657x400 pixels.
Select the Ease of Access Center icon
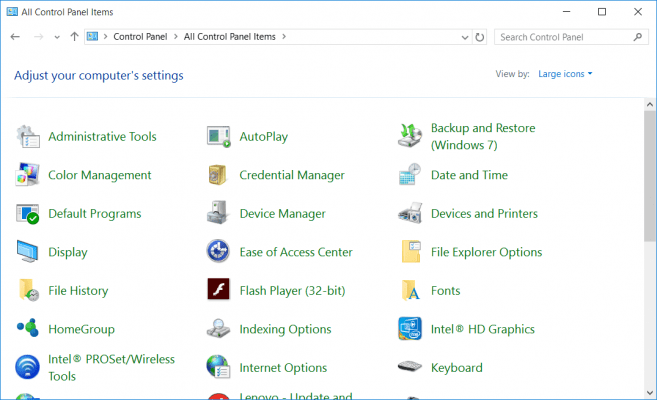(219, 252)
